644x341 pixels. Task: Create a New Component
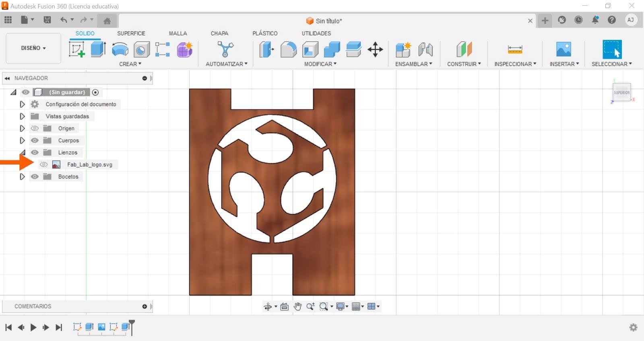(x=403, y=49)
